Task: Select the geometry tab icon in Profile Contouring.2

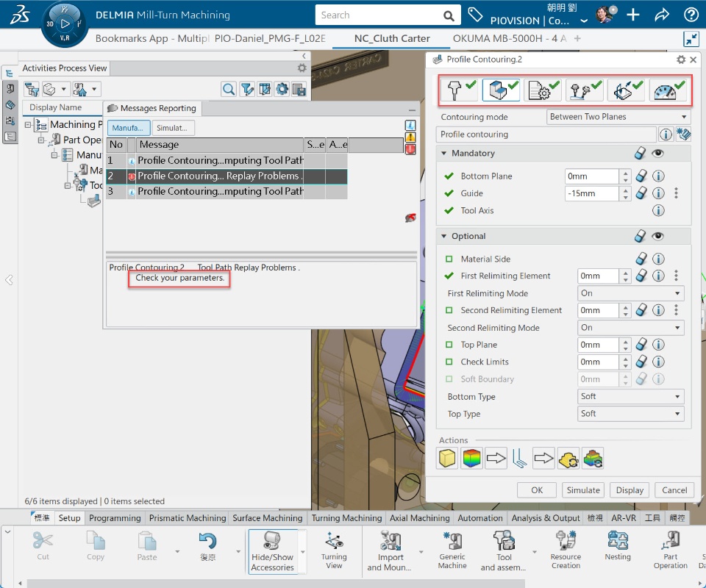Action: (501, 90)
